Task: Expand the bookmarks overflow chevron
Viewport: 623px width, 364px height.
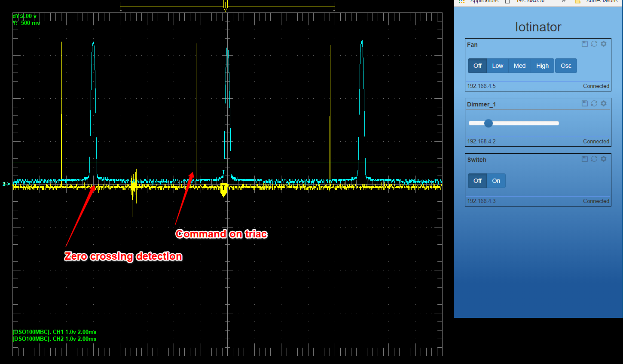Action: pyautogui.click(x=564, y=1)
